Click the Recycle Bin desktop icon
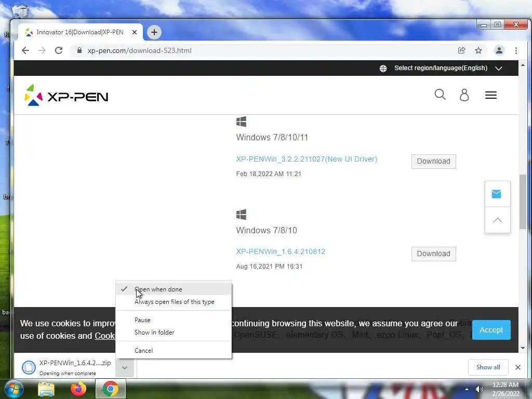 click(20, 10)
